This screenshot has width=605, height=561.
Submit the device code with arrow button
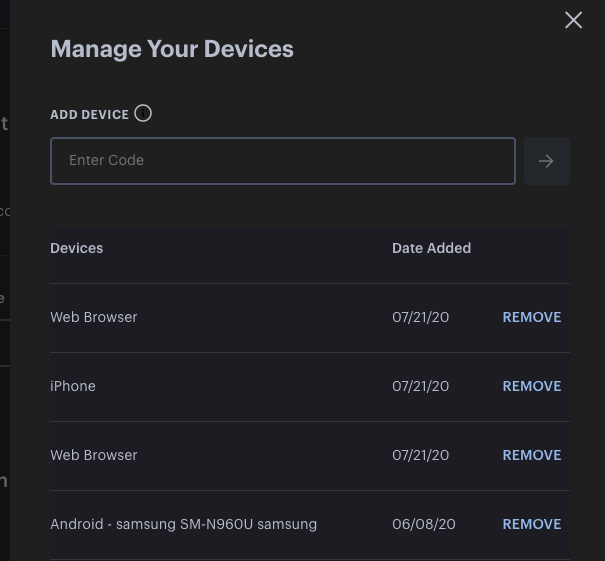[x=546, y=161]
